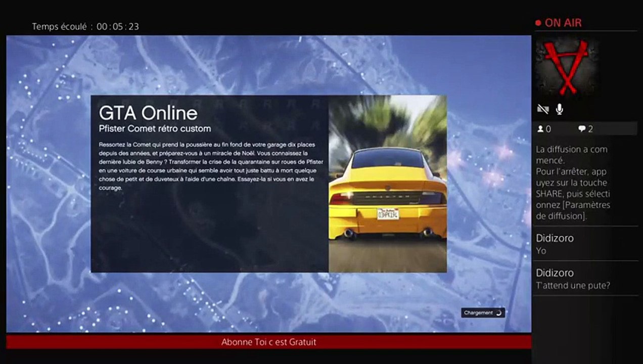This screenshot has width=643, height=364.
Task: Click the 'ON AIR' label text
Action: tap(563, 23)
